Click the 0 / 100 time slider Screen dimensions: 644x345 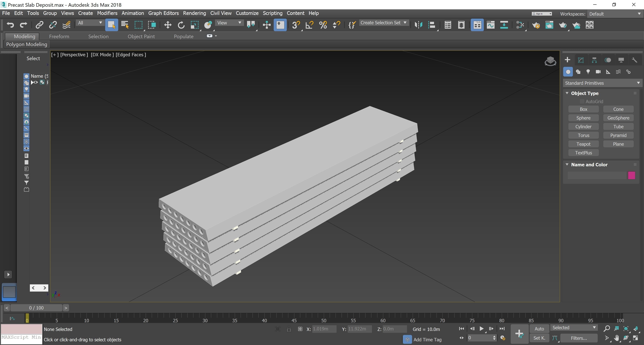36,308
